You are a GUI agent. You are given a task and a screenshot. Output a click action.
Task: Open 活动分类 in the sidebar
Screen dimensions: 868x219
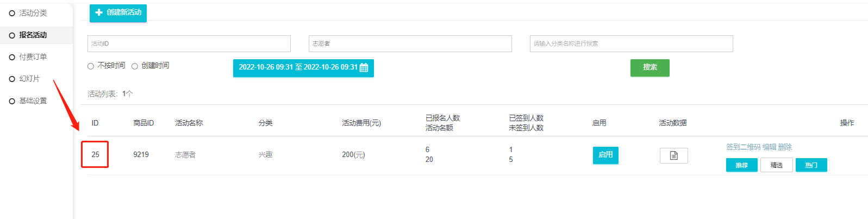click(x=33, y=13)
